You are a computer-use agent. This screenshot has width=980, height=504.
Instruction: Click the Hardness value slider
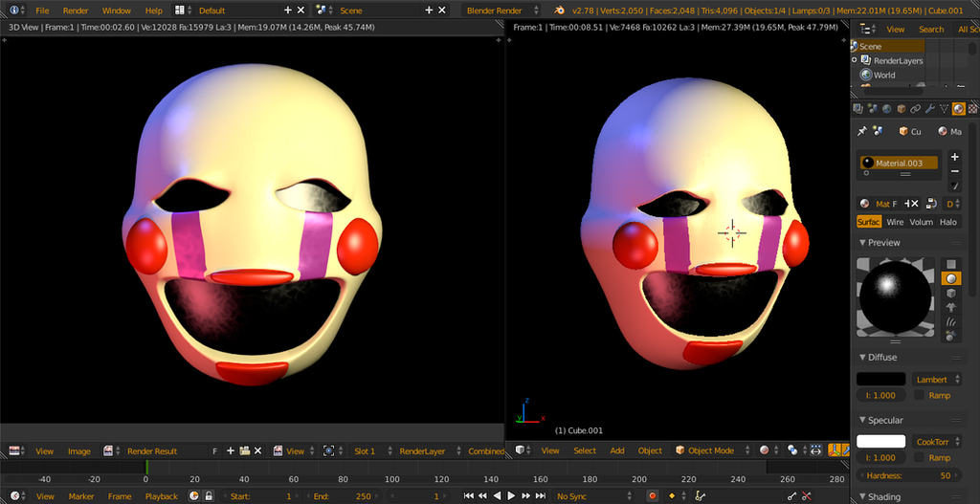click(909, 475)
